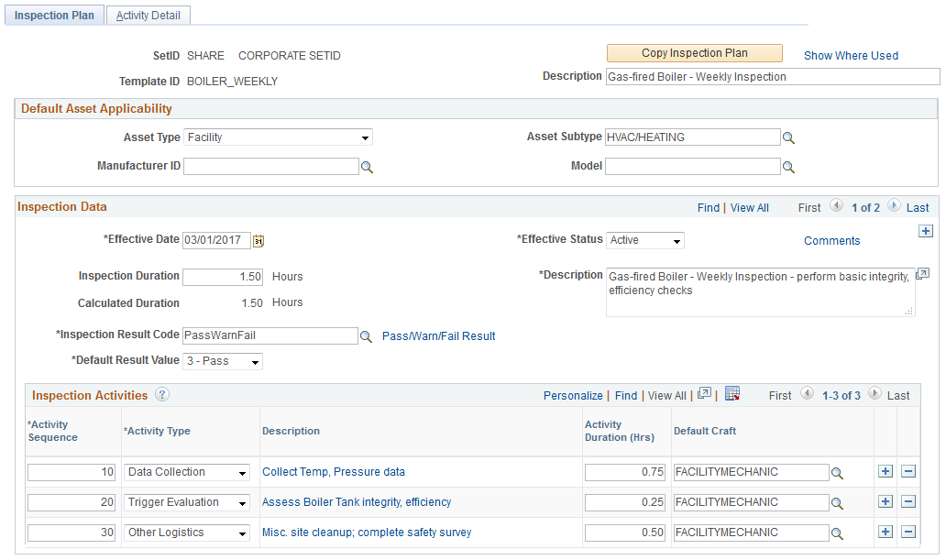Image resolution: width=946 pixels, height=560 pixels.
Task: Click Personalize link in Inspection Activities
Action: point(573,395)
